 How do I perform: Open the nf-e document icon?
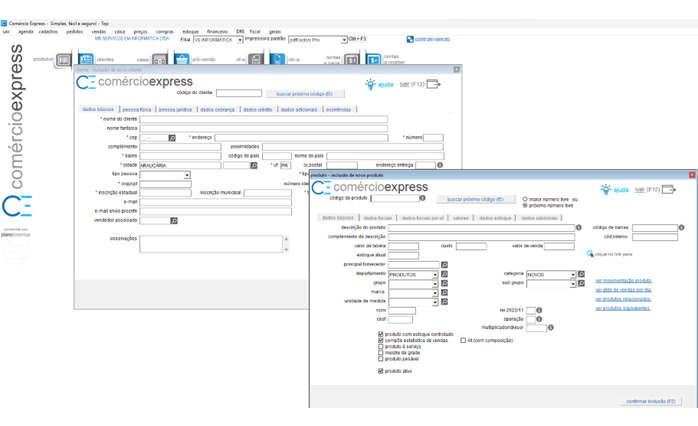pos(256,60)
